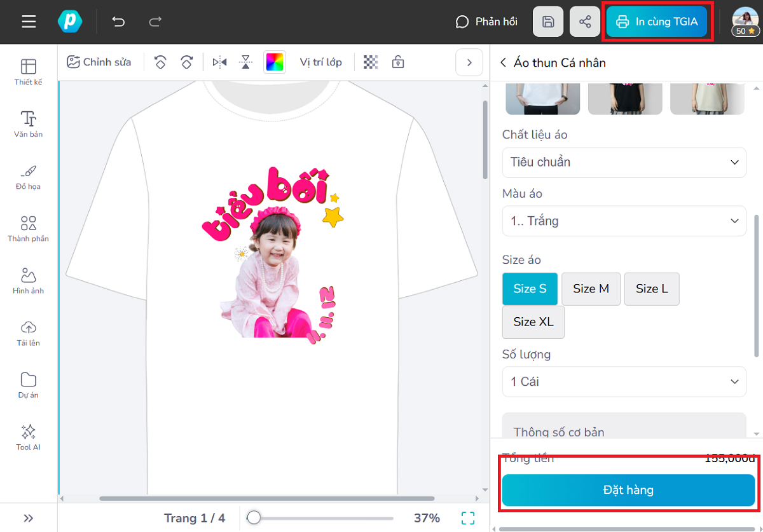Click the redo arrow icon

pyautogui.click(x=155, y=22)
